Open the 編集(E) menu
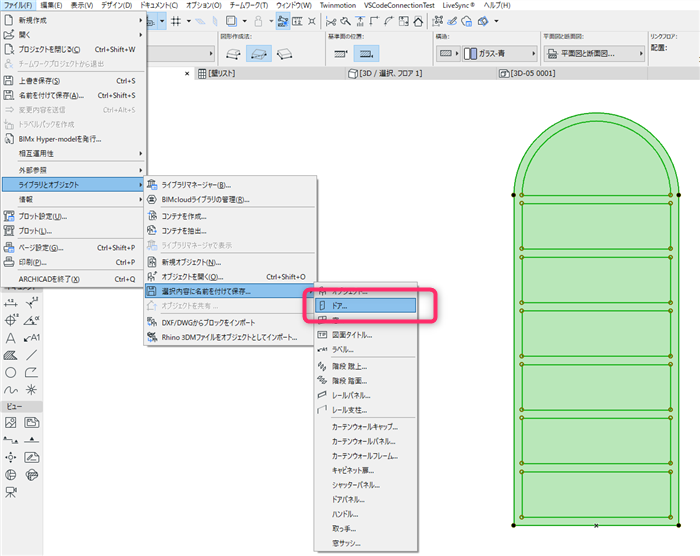The width and height of the screenshot is (700, 556). [x=51, y=5]
